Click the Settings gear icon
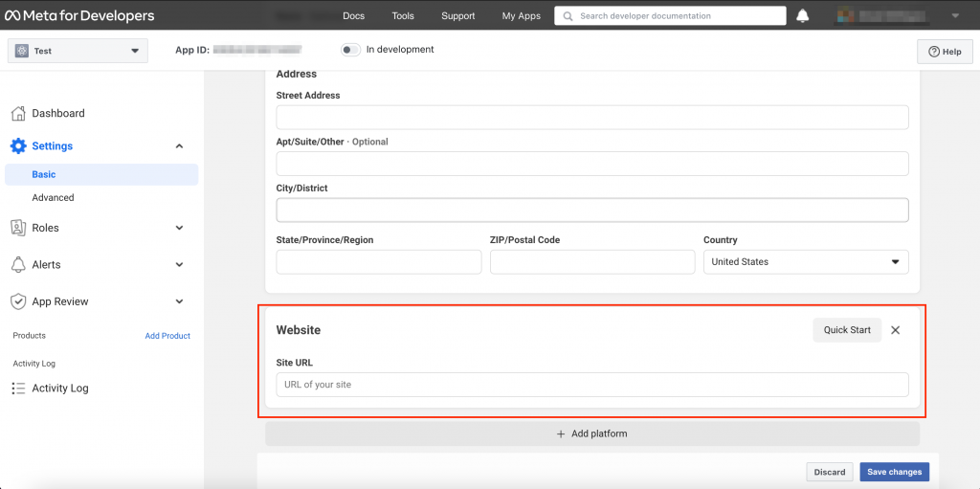This screenshot has width=980, height=489. pos(18,146)
